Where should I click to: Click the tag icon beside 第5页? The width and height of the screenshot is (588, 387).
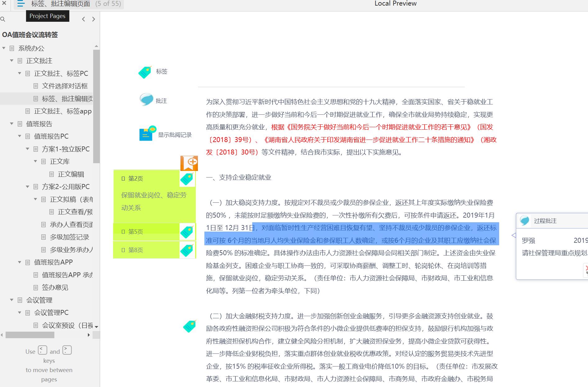(x=187, y=232)
